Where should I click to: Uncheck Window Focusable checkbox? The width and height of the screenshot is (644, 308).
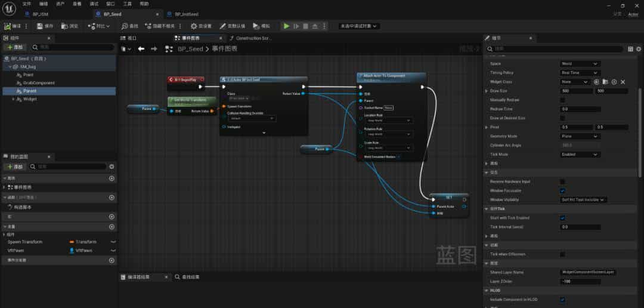(x=562, y=190)
